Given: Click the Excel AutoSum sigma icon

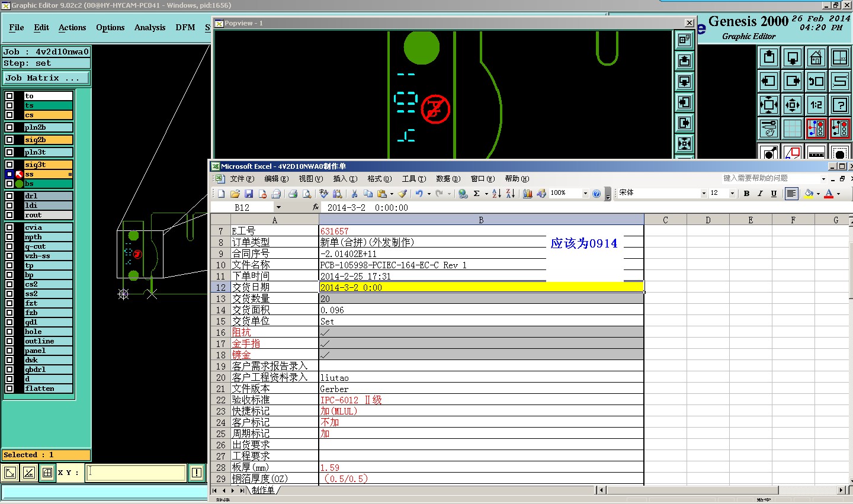Looking at the screenshot, I should (476, 194).
